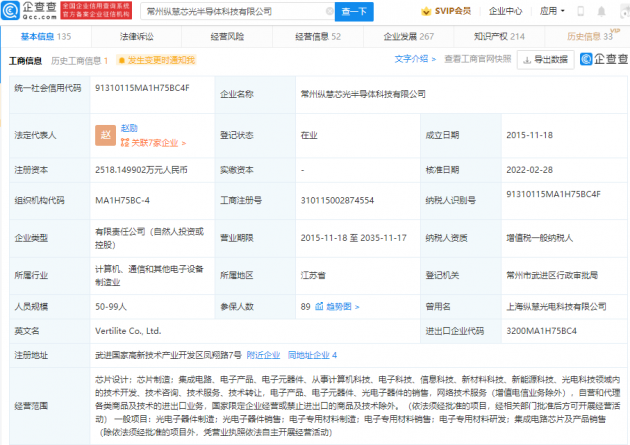
Task: Select 增值税一般纳税人 value
Action: [x=540, y=238]
